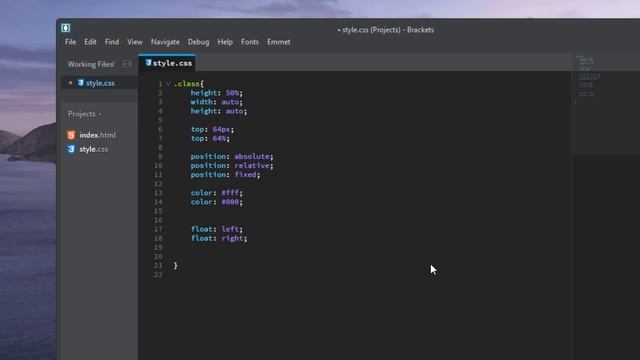Screen dimensions: 640x360
Task: Click the #000 color value
Action: (x=230, y=202)
